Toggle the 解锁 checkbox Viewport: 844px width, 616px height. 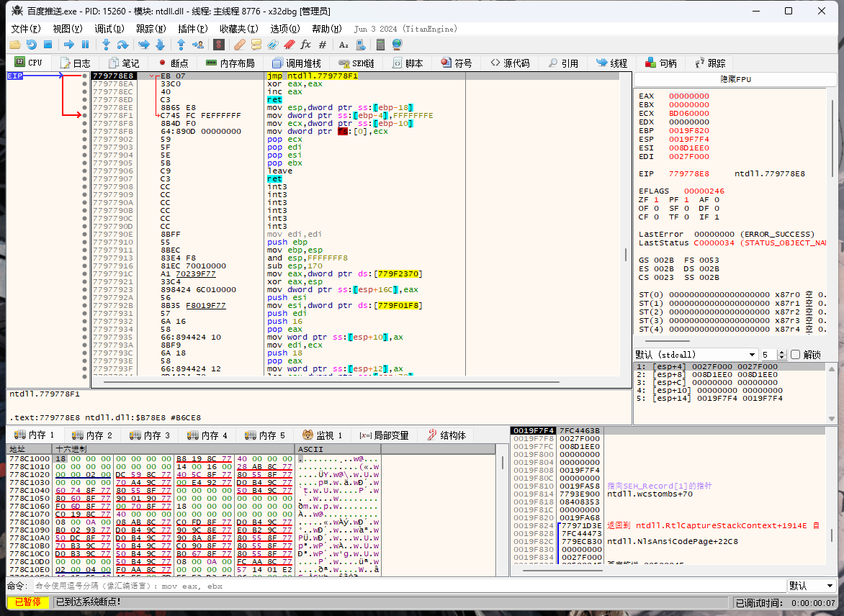[x=796, y=355]
